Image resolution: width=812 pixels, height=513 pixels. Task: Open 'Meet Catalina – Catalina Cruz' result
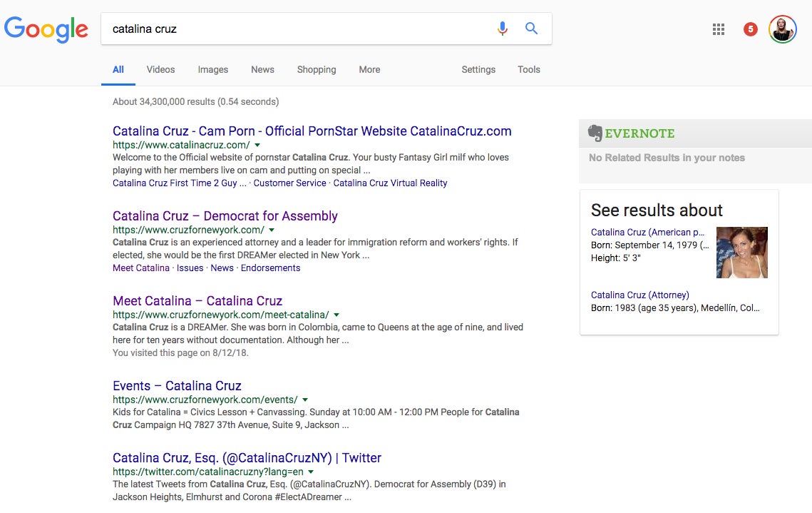[197, 301]
